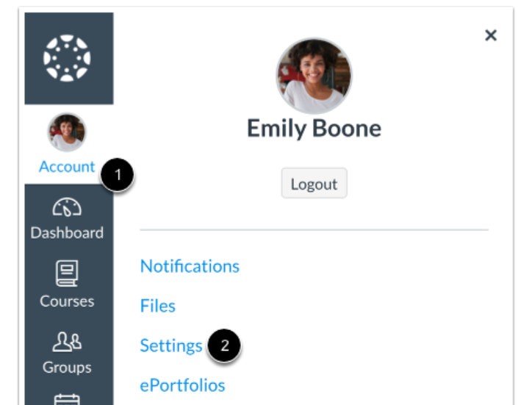The height and width of the screenshot is (405, 532).
Task: Open the Files link
Action: (x=158, y=306)
